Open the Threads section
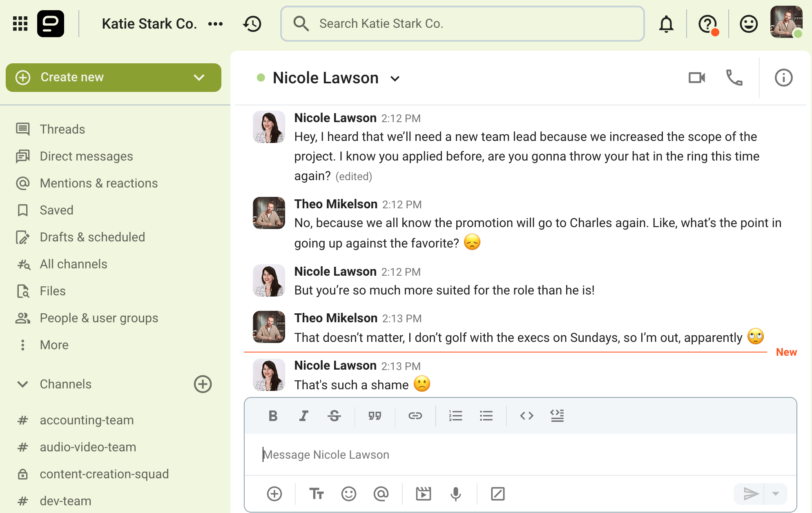This screenshot has height=513, width=812. [62, 128]
